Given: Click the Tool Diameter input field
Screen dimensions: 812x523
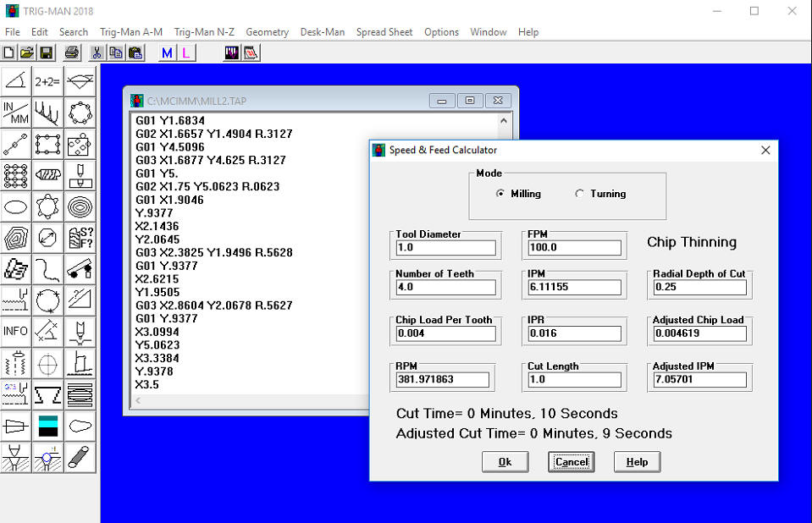Looking at the screenshot, I should (446, 247).
